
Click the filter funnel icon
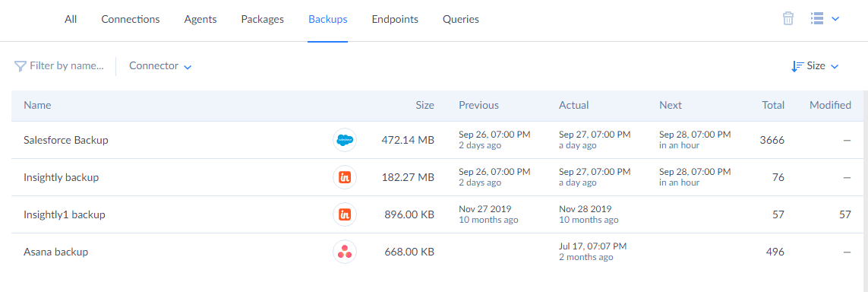[20, 66]
